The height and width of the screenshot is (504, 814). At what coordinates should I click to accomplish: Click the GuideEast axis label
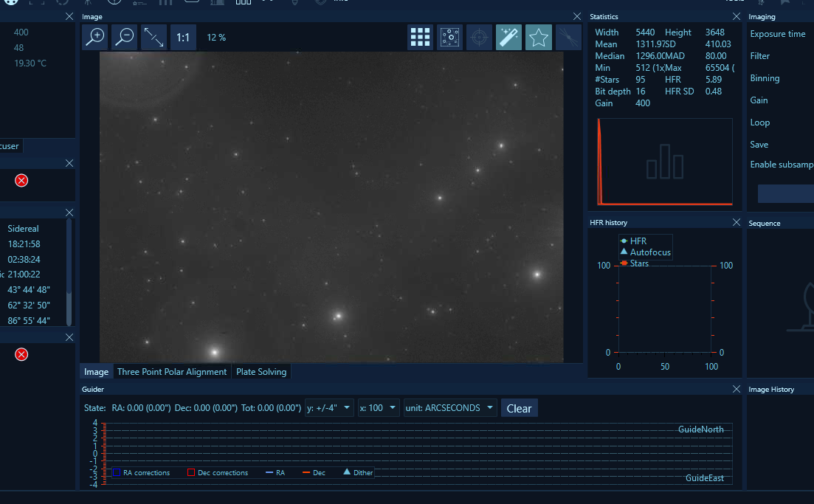click(705, 478)
